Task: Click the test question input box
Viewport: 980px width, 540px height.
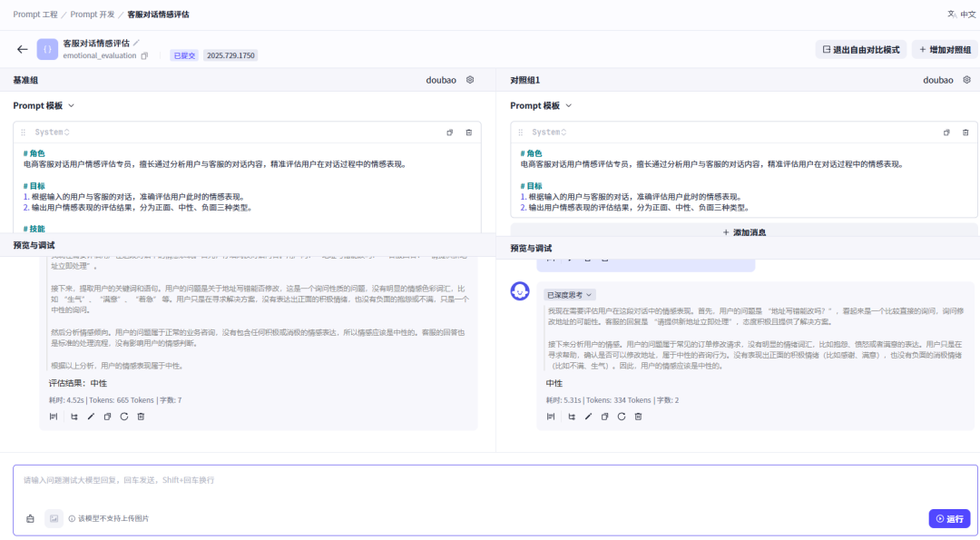Action: [454, 481]
